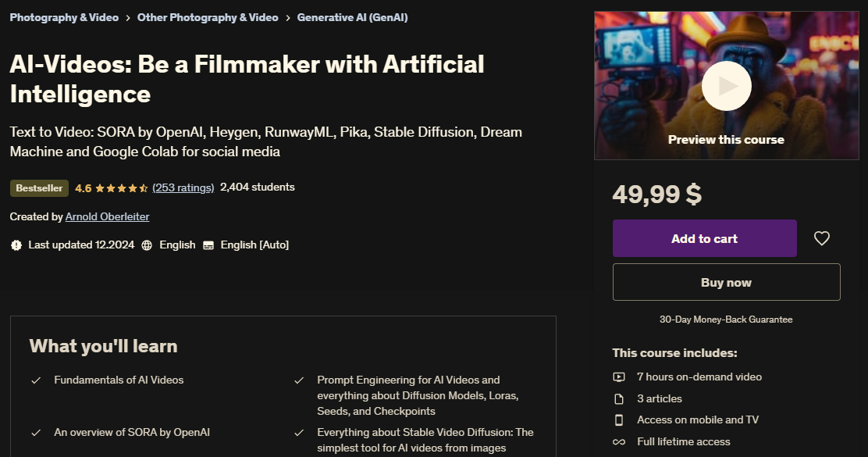The image size is (868, 457).
Task: Click the closed captions icon
Action: click(208, 245)
